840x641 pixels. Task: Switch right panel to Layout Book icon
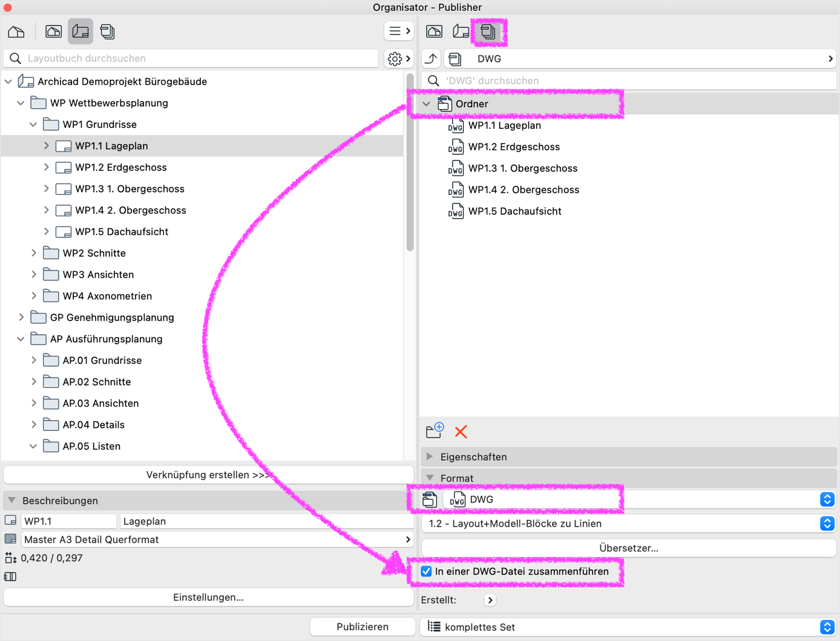pyautogui.click(x=461, y=31)
